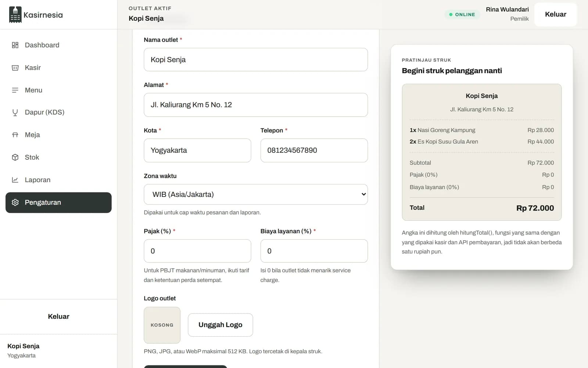Click the Dapur (KDS) utensil icon
The height and width of the screenshot is (368, 588).
point(15,113)
